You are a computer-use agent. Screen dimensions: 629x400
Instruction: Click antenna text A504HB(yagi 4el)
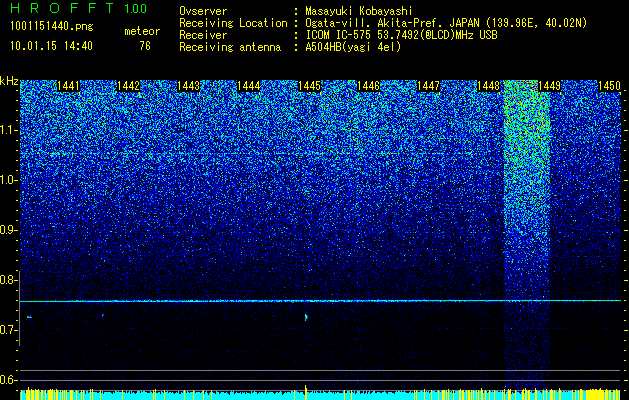pyautogui.click(x=353, y=47)
